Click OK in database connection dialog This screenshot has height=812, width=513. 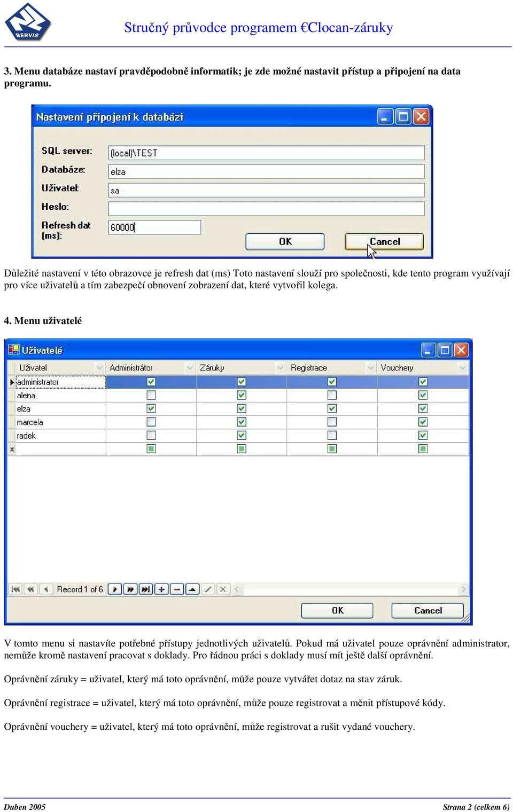pos(285,242)
